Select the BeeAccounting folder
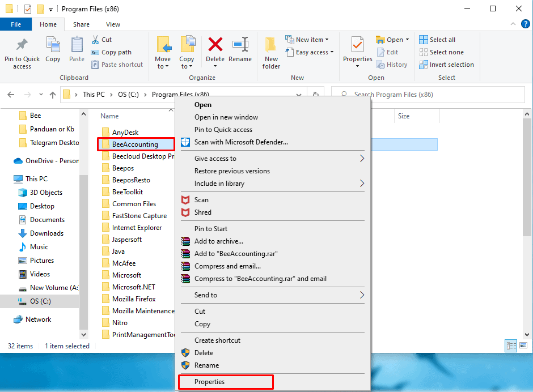Screen dimensions: 533x392 (136, 144)
